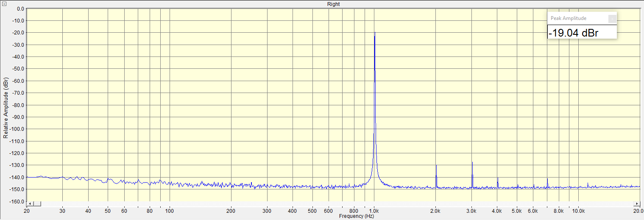Click the 2 kHz harmonic spike

pyautogui.click(x=436, y=176)
